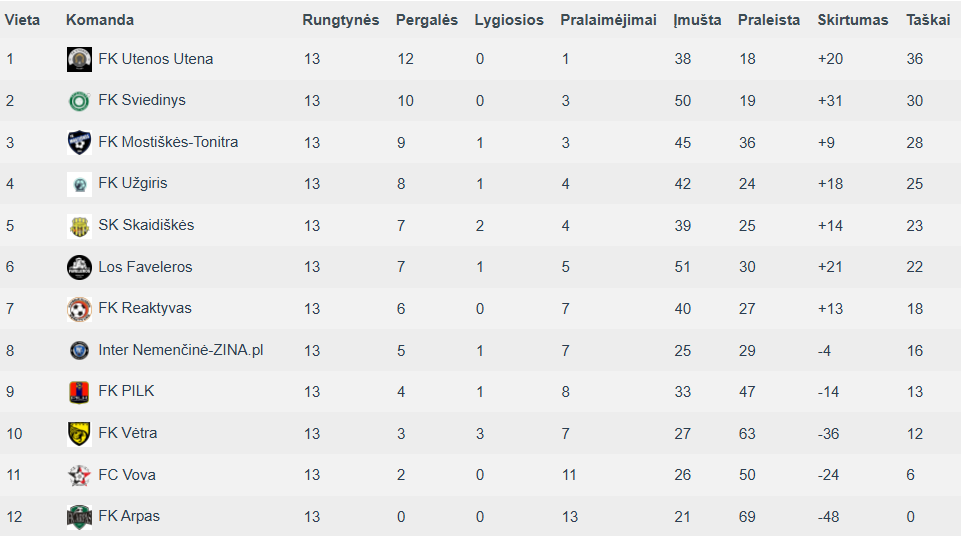Screen dimensions: 964x536
Task: Open the Inter Nemenčinė-ZINA.pl team link
Action: point(181,350)
